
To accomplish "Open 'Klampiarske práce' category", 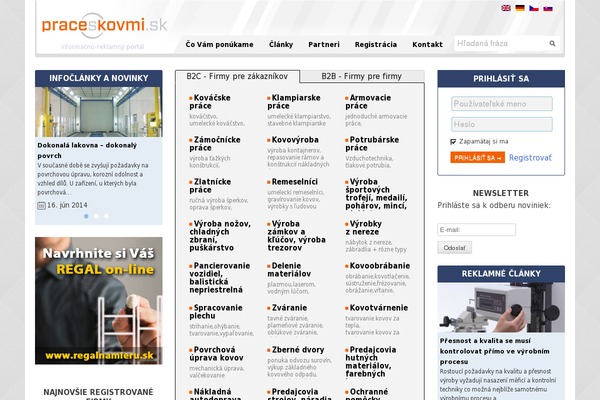I will [293, 102].
